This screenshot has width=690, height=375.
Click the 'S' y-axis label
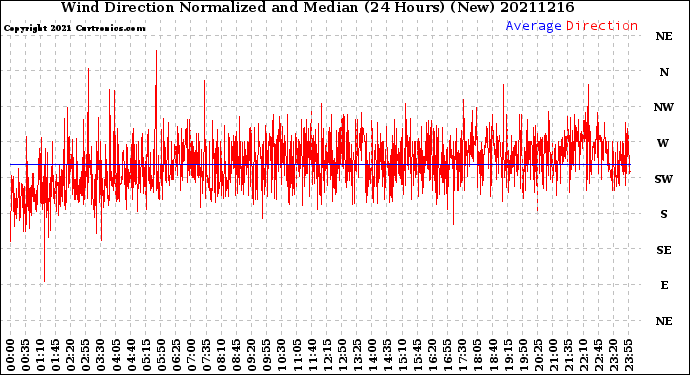coord(664,214)
